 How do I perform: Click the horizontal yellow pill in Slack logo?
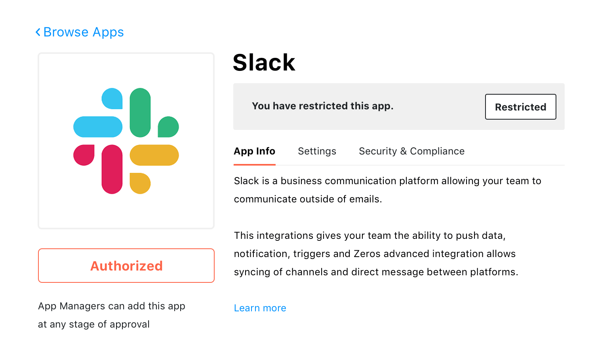(154, 155)
